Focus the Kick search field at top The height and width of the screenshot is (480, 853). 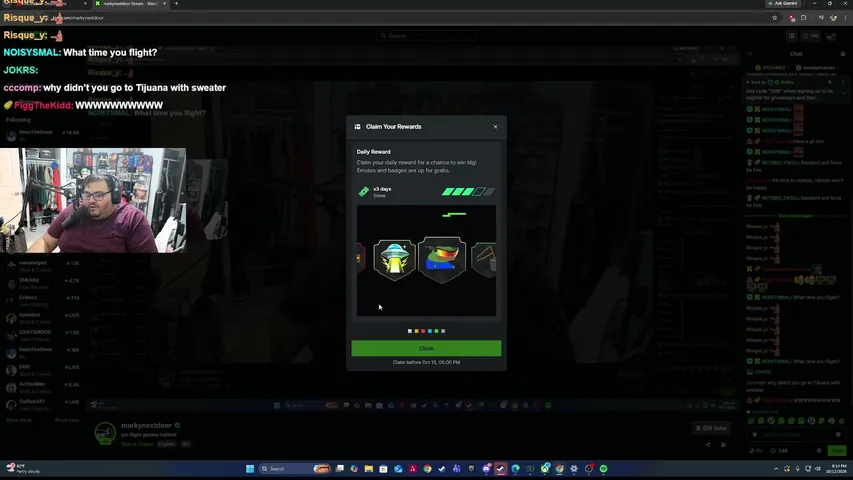point(426,36)
